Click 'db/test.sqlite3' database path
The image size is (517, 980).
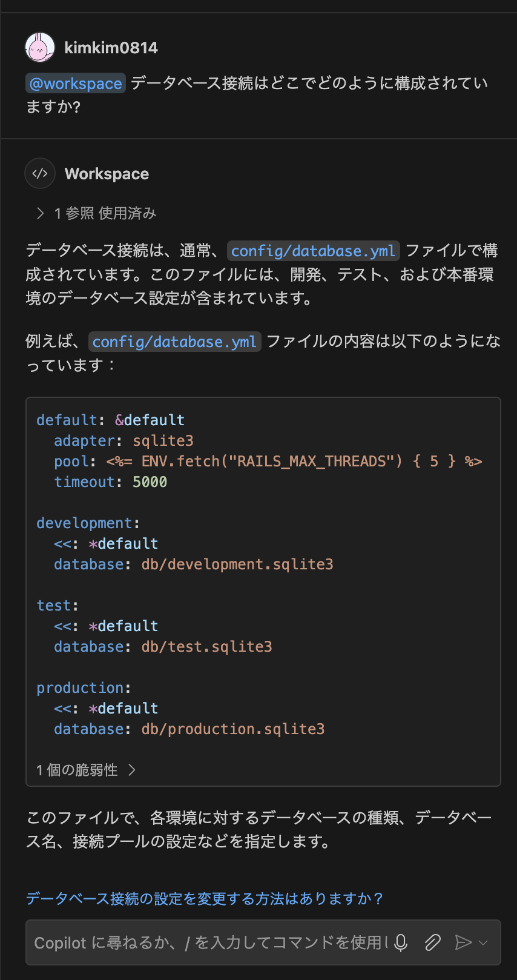[x=207, y=647]
